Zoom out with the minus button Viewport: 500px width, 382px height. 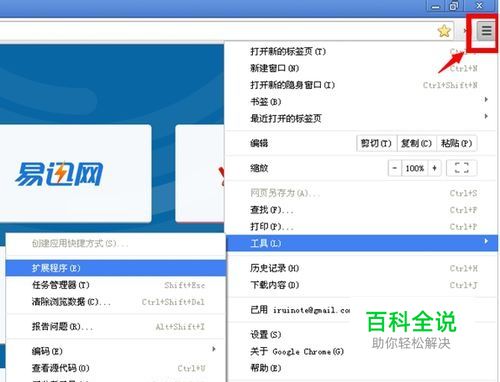pos(395,168)
